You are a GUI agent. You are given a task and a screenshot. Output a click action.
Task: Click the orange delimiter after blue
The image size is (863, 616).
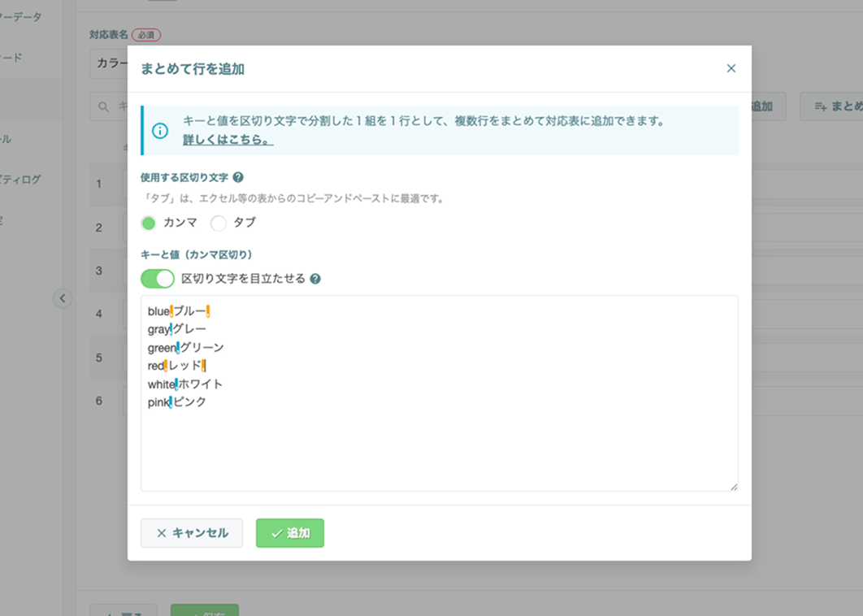[x=171, y=311]
